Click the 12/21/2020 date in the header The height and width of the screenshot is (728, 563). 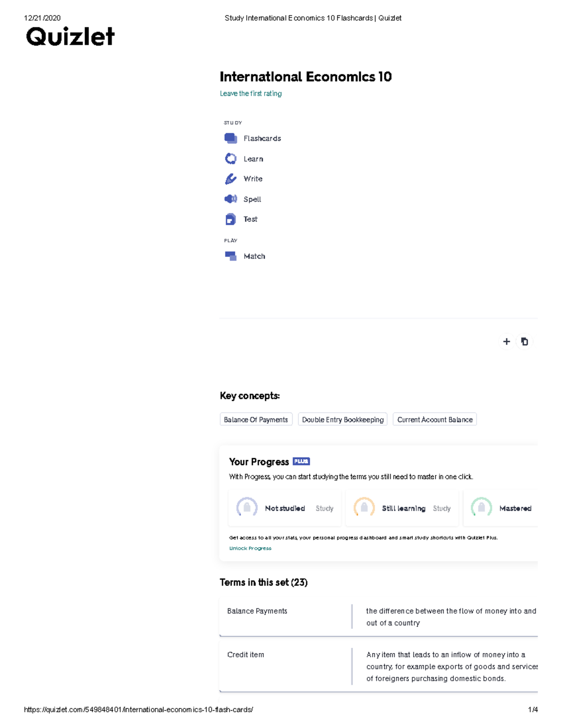point(42,18)
